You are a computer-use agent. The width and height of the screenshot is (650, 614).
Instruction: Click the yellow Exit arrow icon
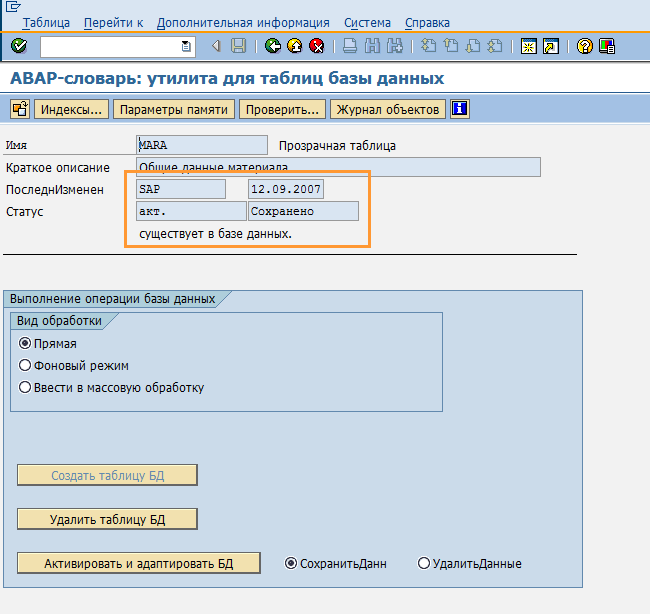[x=294, y=46]
